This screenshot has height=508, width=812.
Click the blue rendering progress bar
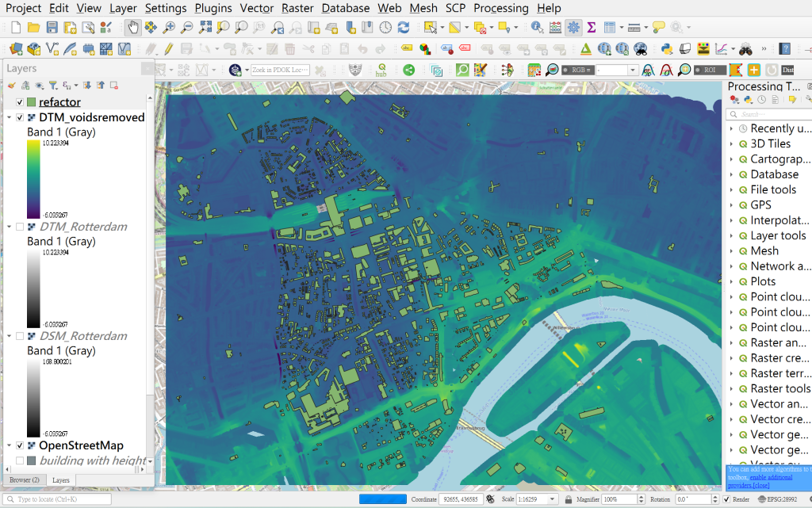point(383,499)
